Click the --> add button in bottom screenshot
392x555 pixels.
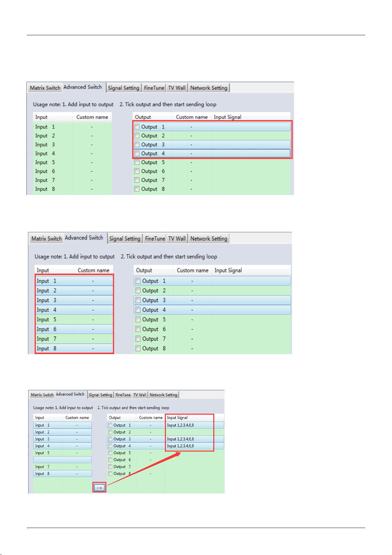tap(99, 487)
